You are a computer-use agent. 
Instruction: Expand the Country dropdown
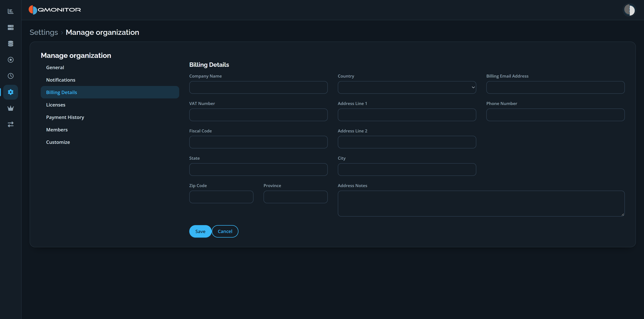coord(407,87)
